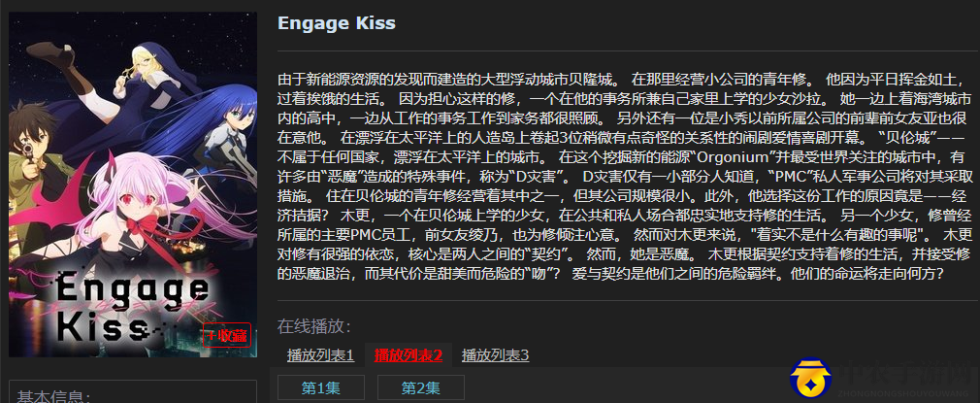Screen dimensions: 980x403
Task: Open the 播放列表3 tab
Action: click(495, 356)
